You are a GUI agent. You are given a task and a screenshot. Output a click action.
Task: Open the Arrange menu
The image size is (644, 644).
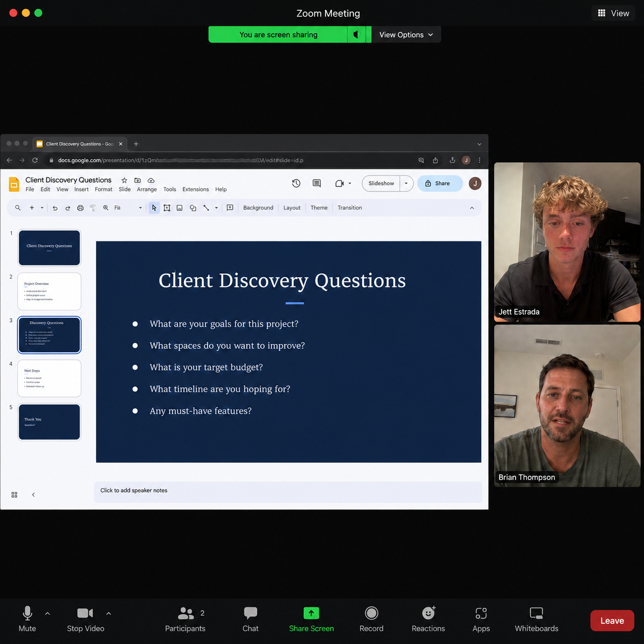click(x=147, y=190)
